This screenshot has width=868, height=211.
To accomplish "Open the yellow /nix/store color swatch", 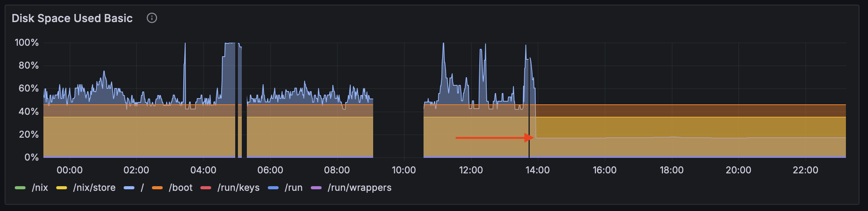I will click(62, 188).
